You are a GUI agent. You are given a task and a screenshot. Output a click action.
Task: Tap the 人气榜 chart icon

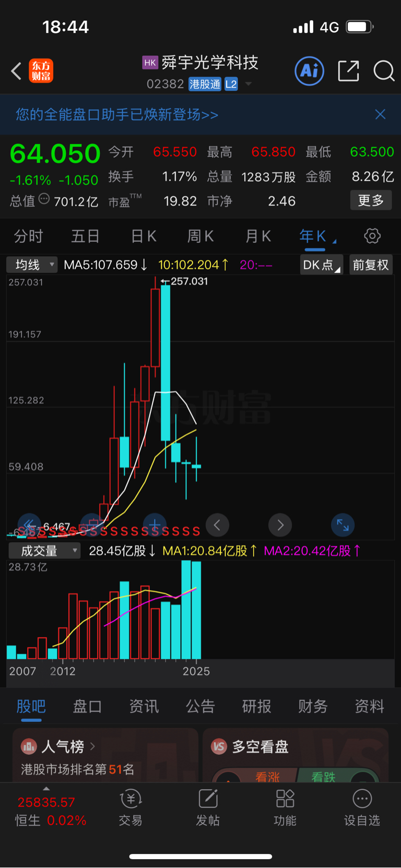(29, 746)
